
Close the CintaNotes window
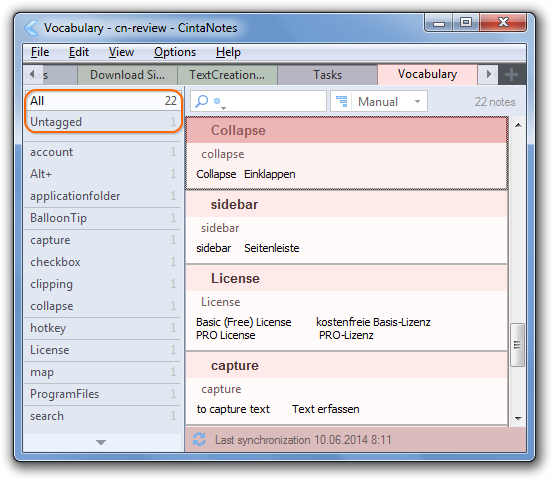click(x=503, y=23)
